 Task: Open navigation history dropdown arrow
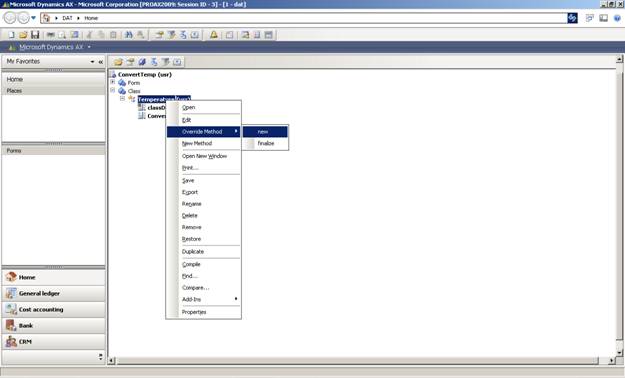(33, 18)
